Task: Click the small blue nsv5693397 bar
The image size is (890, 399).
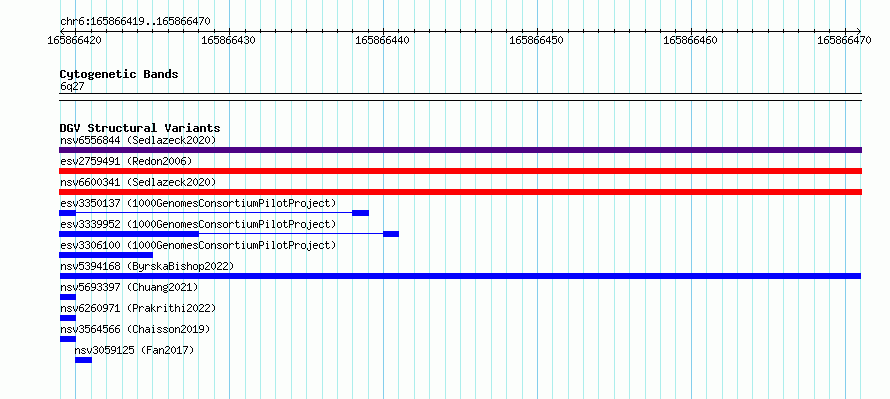Action: (68, 297)
